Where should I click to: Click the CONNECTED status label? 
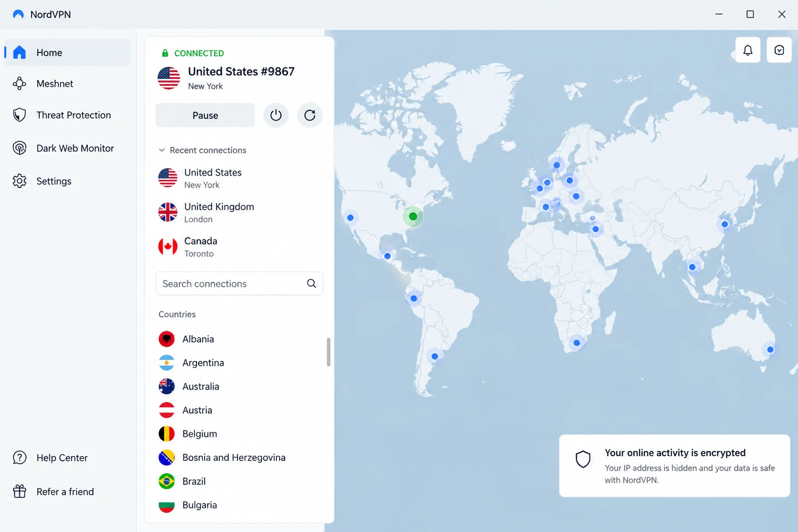199,53
